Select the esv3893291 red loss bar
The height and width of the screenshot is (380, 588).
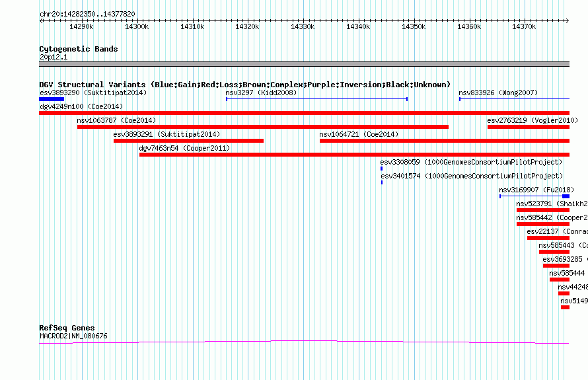point(189,141)
